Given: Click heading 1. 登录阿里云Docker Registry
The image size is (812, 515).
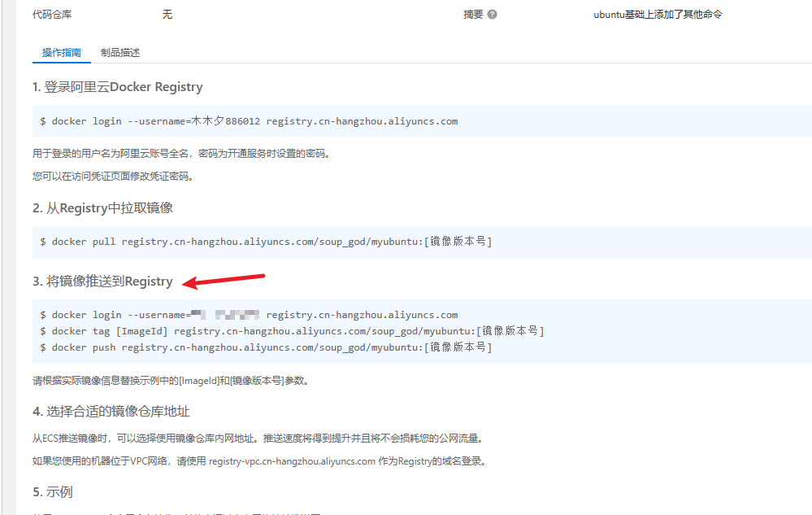Looking at the screenshot, I should [x=118, y=87].
